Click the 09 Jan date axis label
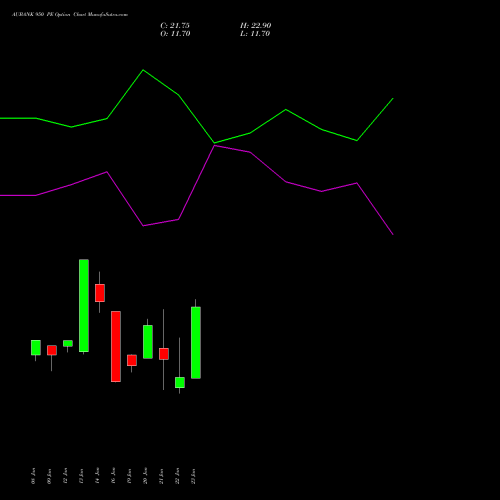This screenshot has width=500, height=500. (49, 476)
